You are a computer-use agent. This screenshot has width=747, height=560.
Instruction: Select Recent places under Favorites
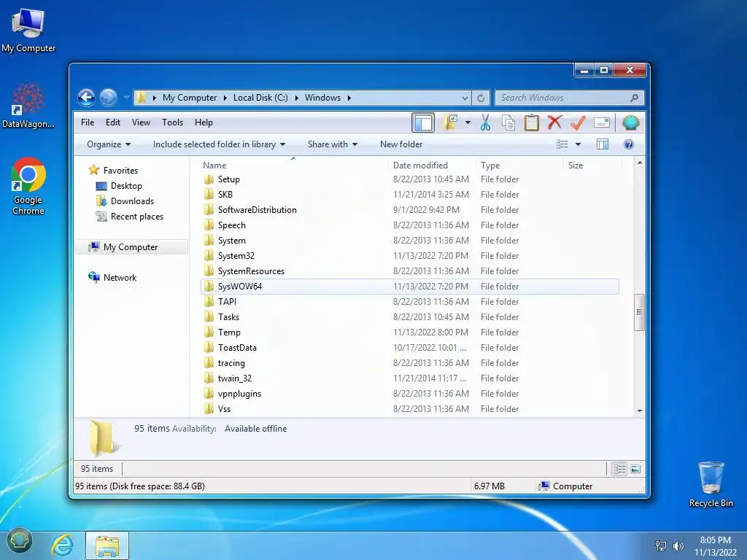[x=136, y=216]
